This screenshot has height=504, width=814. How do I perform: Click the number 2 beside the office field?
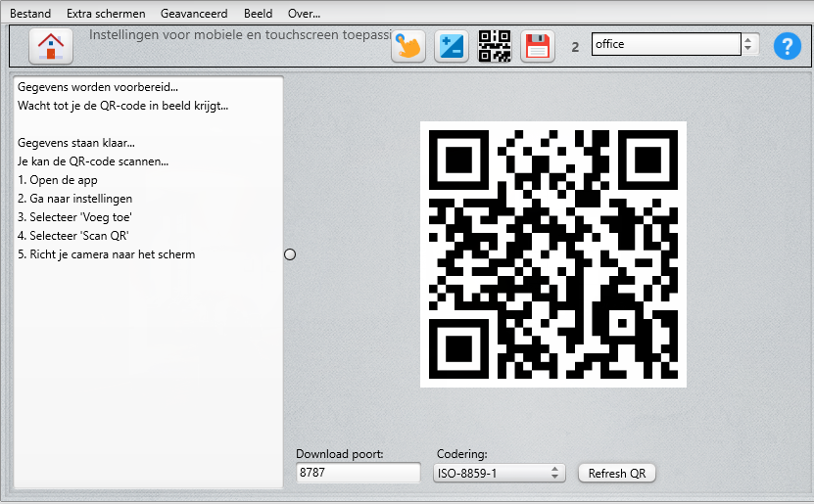tap(575, 47)
